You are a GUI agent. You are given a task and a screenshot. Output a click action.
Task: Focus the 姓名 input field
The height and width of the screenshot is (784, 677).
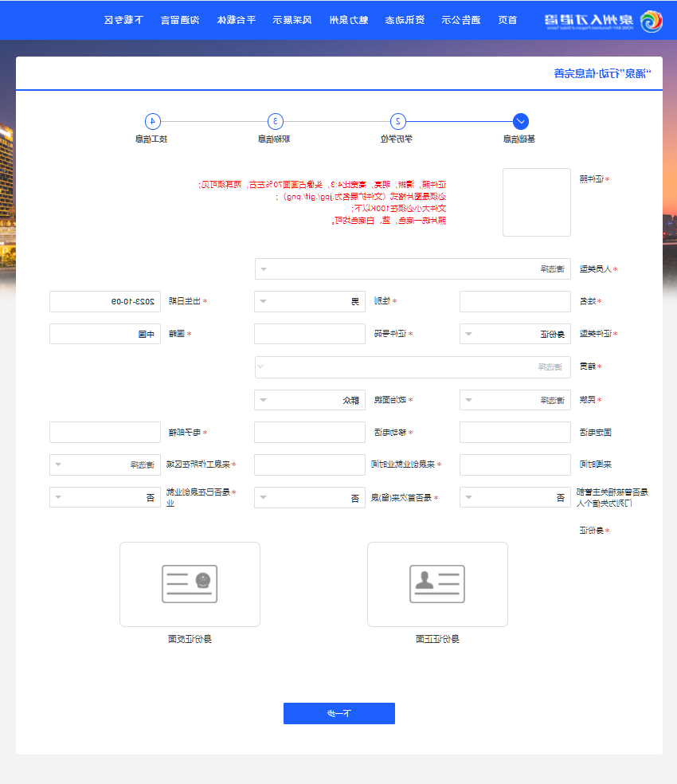[x=515, y=301]
